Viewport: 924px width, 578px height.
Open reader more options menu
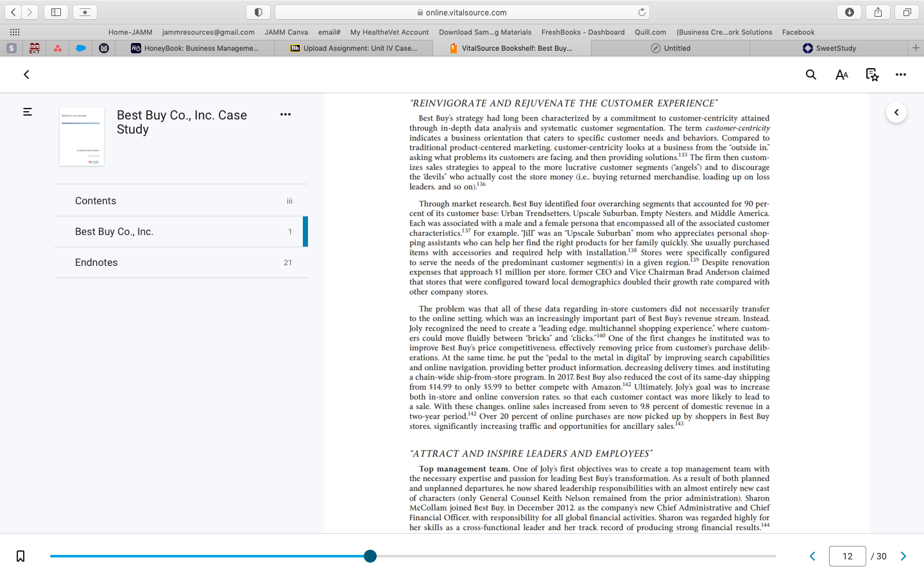click(x=901, y=74)
